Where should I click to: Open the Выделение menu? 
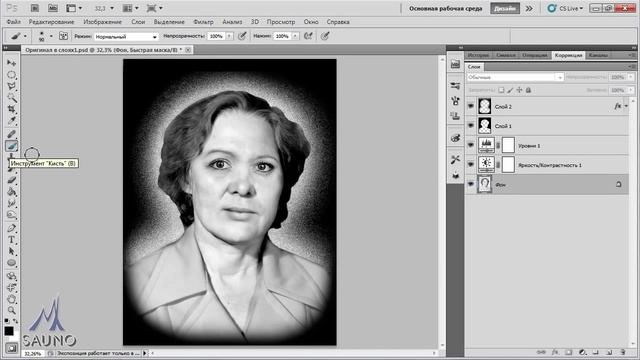pos(169,22)
